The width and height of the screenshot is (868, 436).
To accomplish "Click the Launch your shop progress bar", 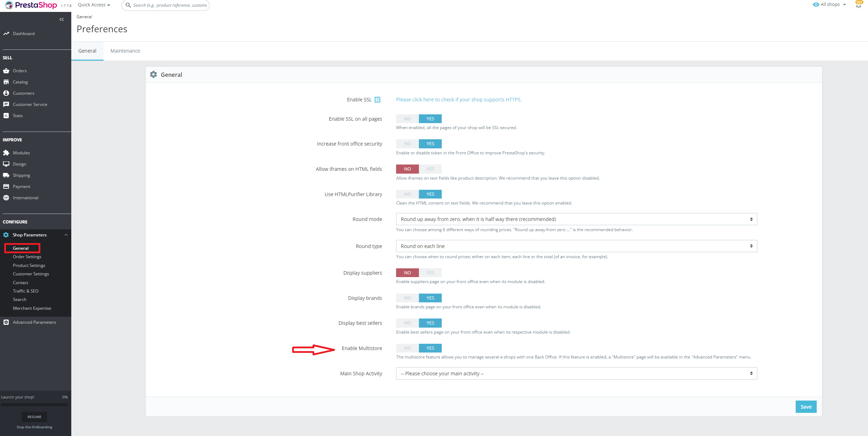I will [x=34, y=404].
